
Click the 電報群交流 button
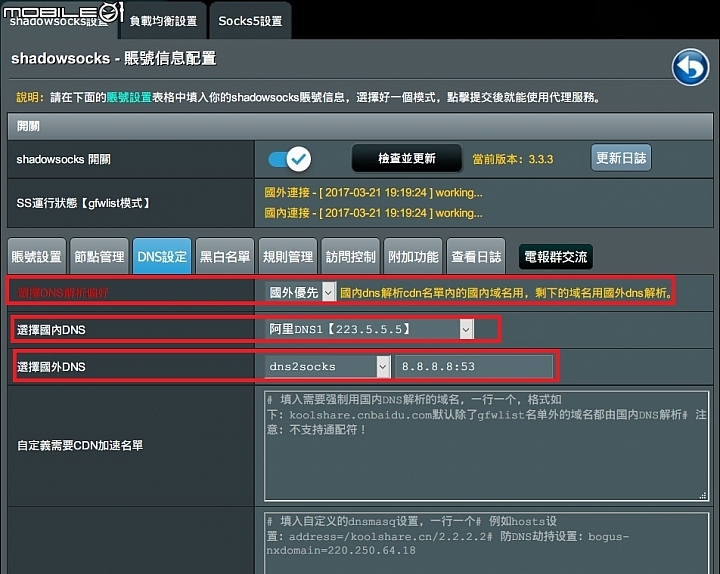coord(556,257)
